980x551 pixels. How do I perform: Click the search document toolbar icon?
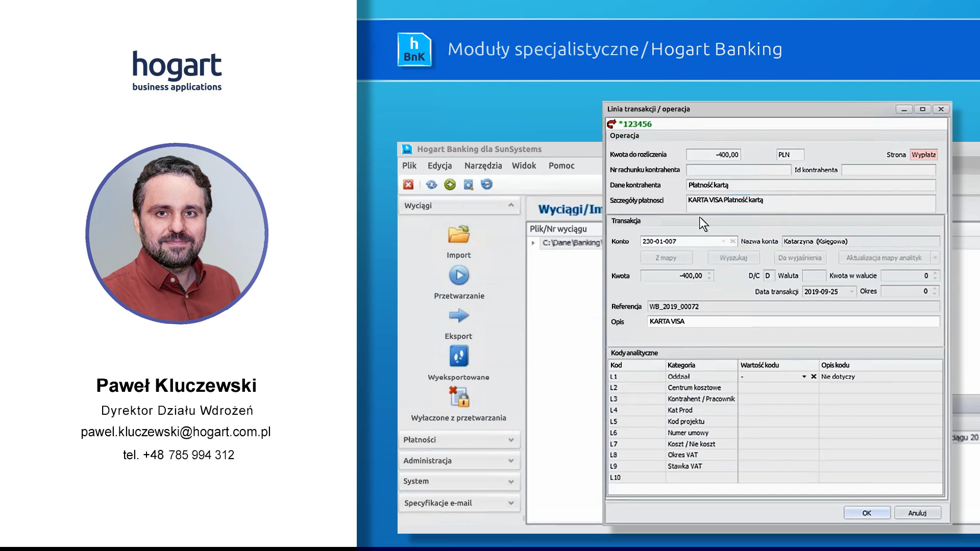click(x=468, y=185)
